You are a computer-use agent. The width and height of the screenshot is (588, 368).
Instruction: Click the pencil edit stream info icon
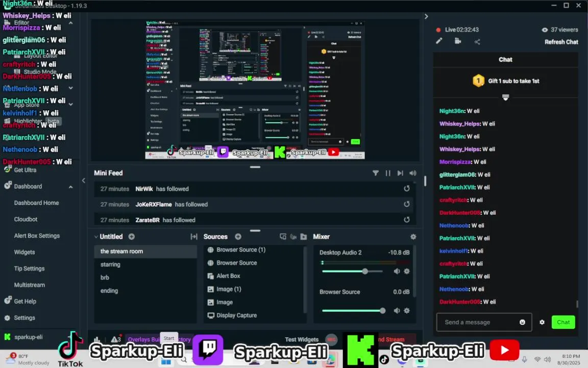[439, 41]
